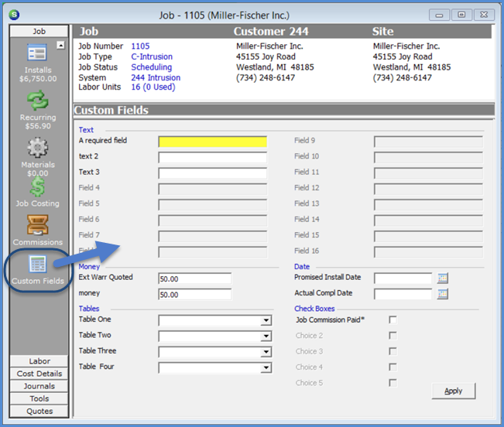Click the Site address 45155 Joy Road
The width and height of the screenshot is (504, 427).
[x=403, y=56]
